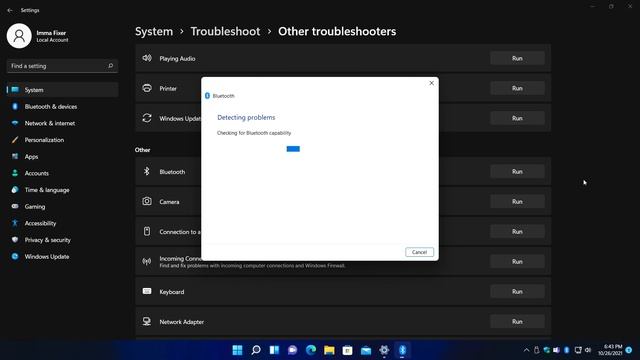
Task: Run the Connection troubleshooter
Action: point(517,232)
